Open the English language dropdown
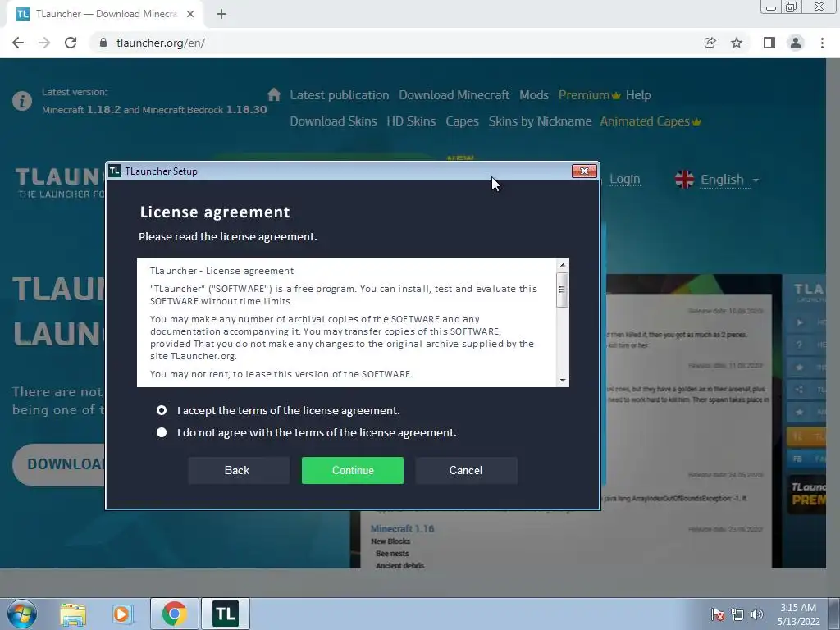 tap(729, 180)
